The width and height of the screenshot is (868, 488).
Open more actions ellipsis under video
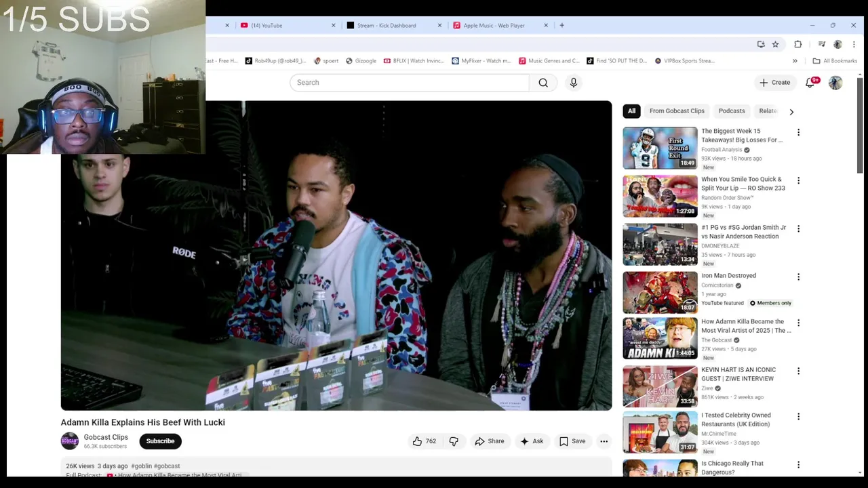[604, 441]
